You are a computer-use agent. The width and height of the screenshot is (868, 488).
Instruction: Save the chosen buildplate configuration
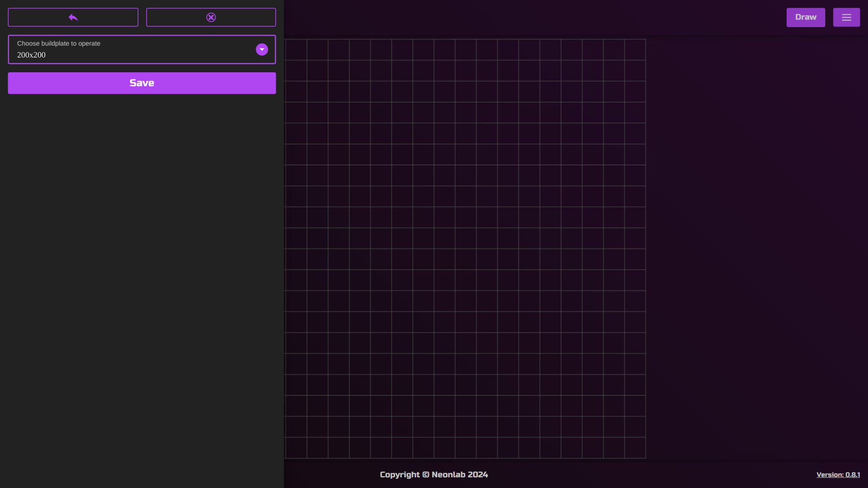142,83
